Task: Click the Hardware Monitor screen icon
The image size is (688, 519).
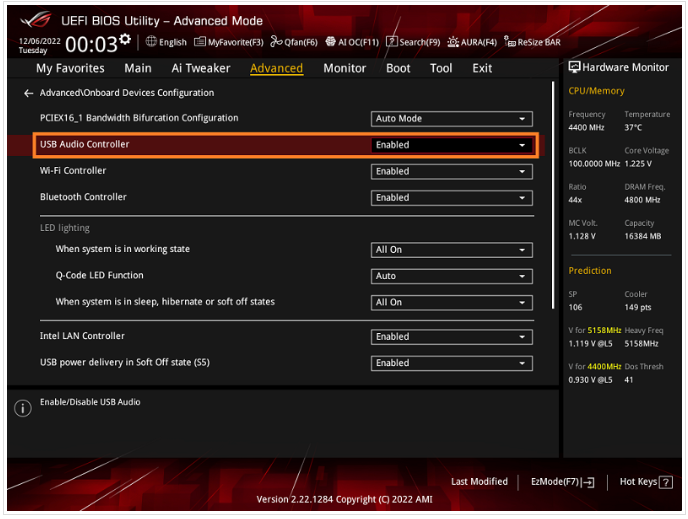Action: pyautogui.click(x=574, y=67)
